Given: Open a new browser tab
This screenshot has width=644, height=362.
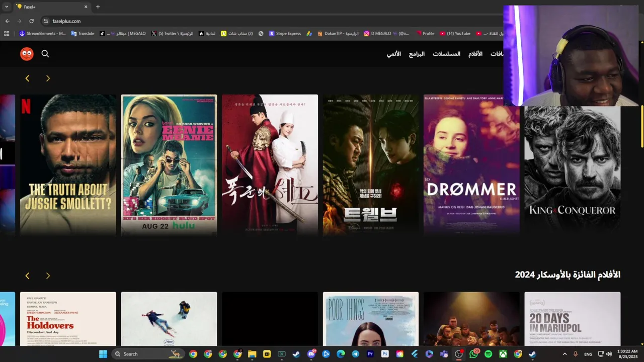Looking at the screenshot, I should (98, 7).
